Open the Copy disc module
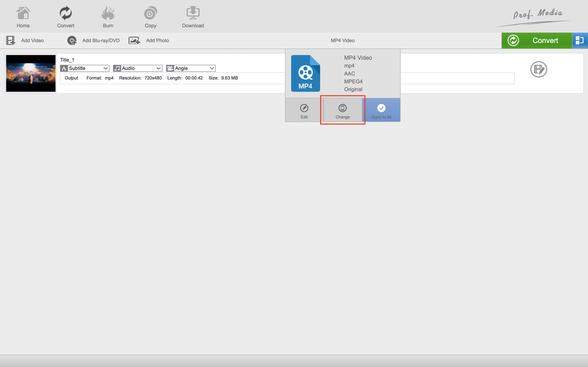The height and width of the screenshot is (367, 588). coord(150,17)
